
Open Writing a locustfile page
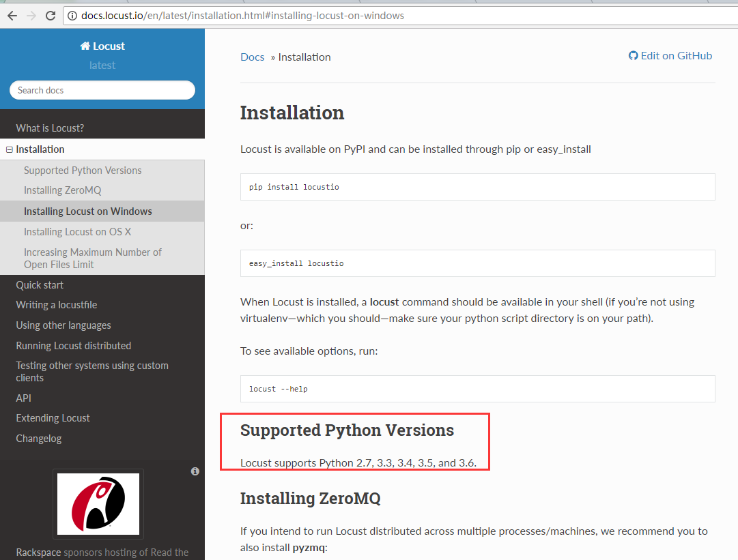57,305
